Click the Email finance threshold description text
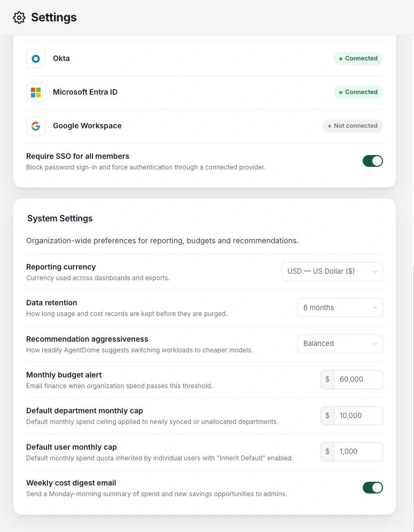Screen dimensions: 414x532 click(x=119, y=386)
